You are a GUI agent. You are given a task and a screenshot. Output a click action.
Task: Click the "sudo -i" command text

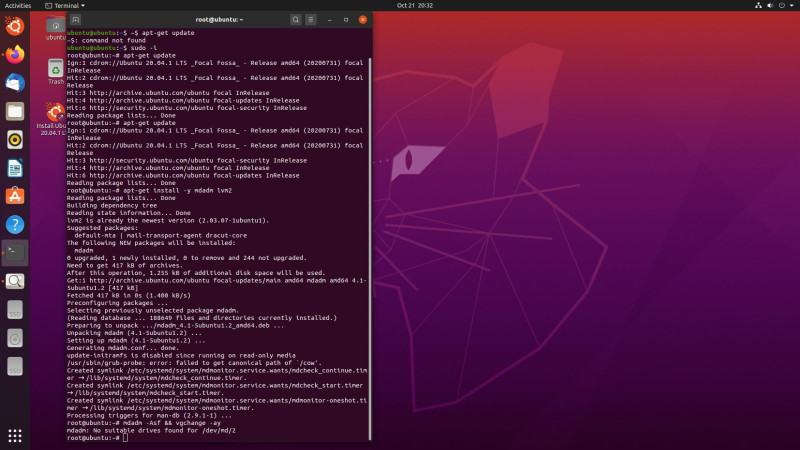144,48
